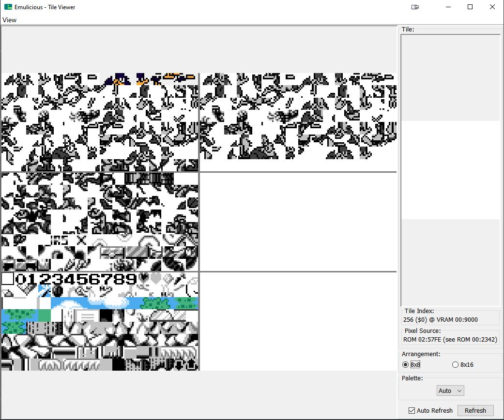Open the View menu
The height and width of the screenshot is (420, 504).
tap(9, 20)
